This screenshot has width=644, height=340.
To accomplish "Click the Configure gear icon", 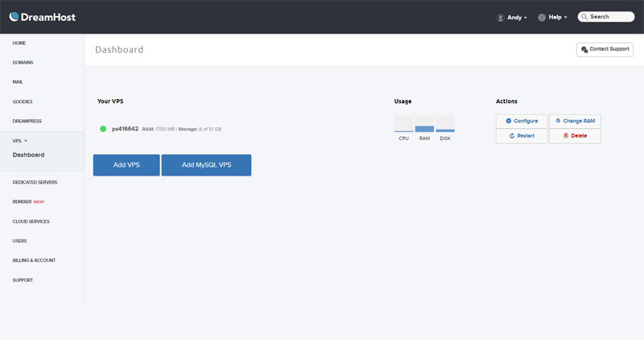I will pos(509,121).
